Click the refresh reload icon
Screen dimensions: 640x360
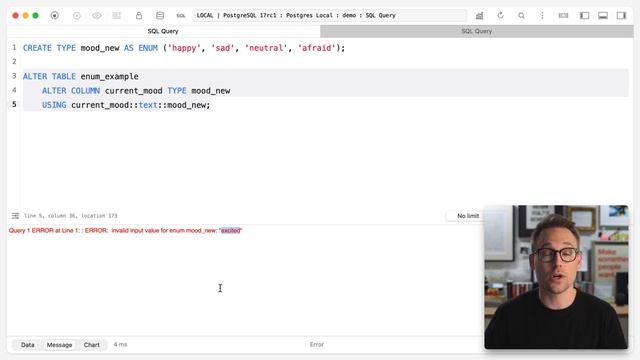click(500, 16)
